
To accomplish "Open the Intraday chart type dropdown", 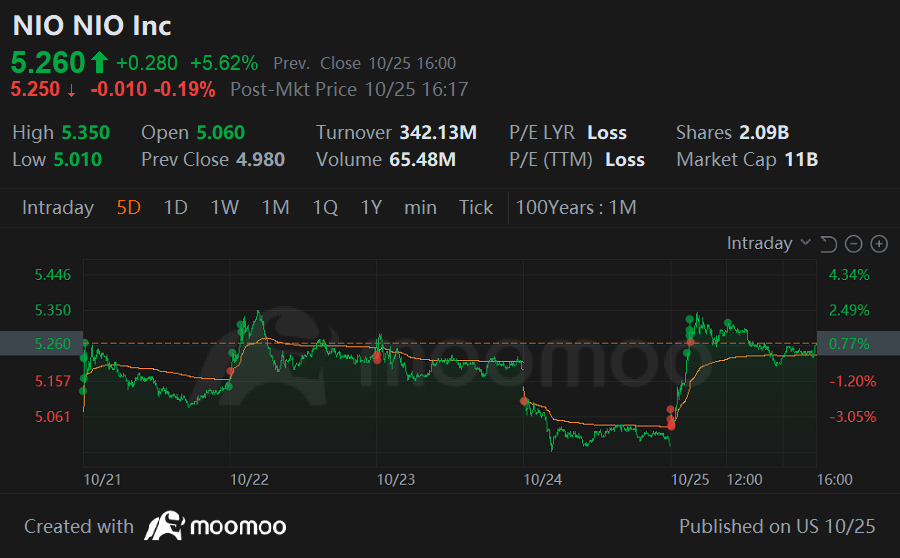I will [769, 243].
